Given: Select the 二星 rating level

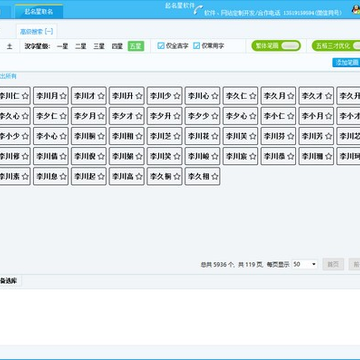Looking at the screenshot, I should [81, 46].
